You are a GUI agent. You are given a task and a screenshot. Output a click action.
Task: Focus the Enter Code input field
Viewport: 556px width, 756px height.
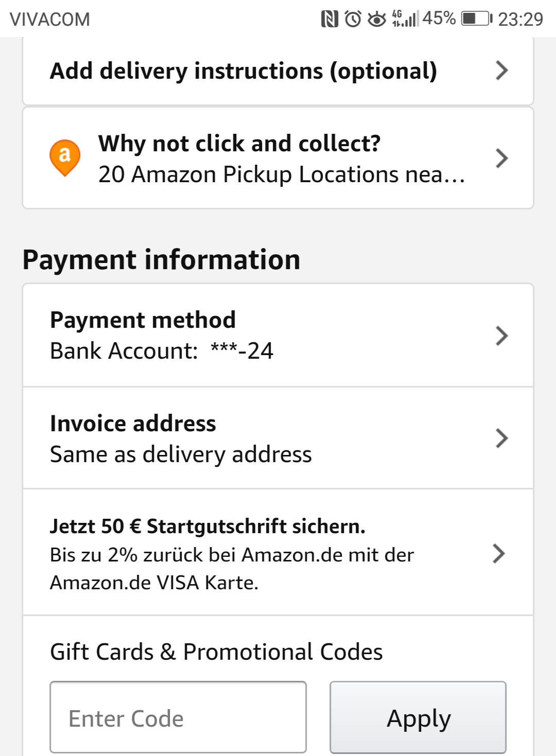pyautogui.click(x=178, y=717)
